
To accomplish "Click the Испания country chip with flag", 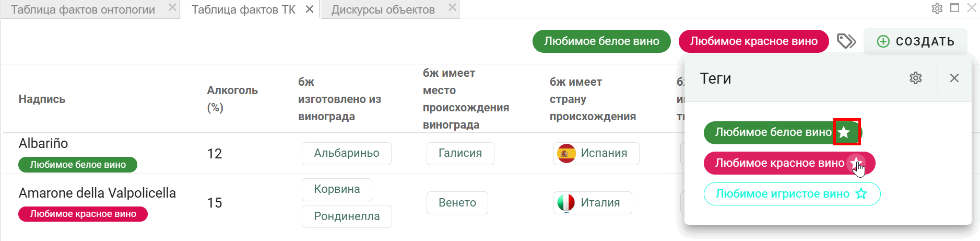I will 596,153.
